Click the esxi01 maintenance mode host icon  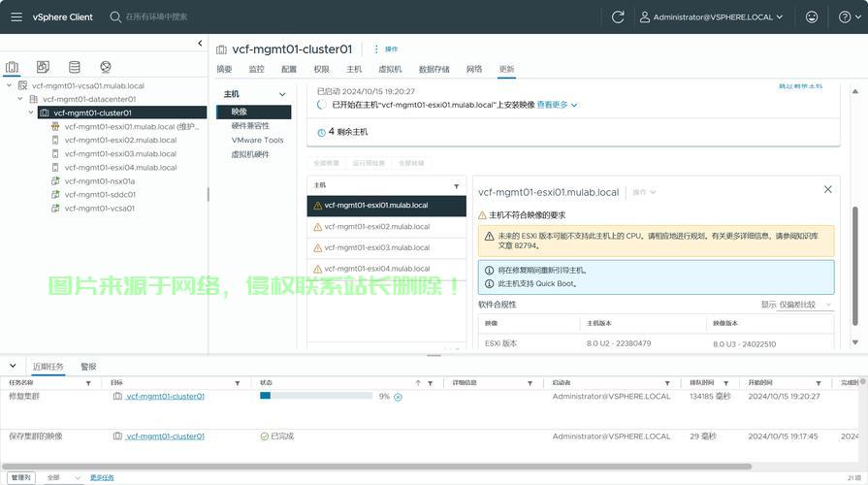(55, 126)
